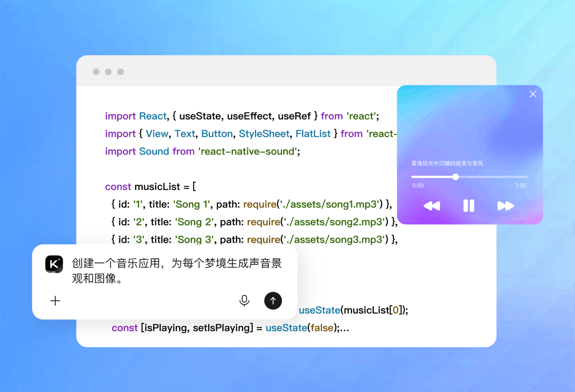Activate the microphone voice input
This screenshot has height=392, width=575.
point(244,301)
